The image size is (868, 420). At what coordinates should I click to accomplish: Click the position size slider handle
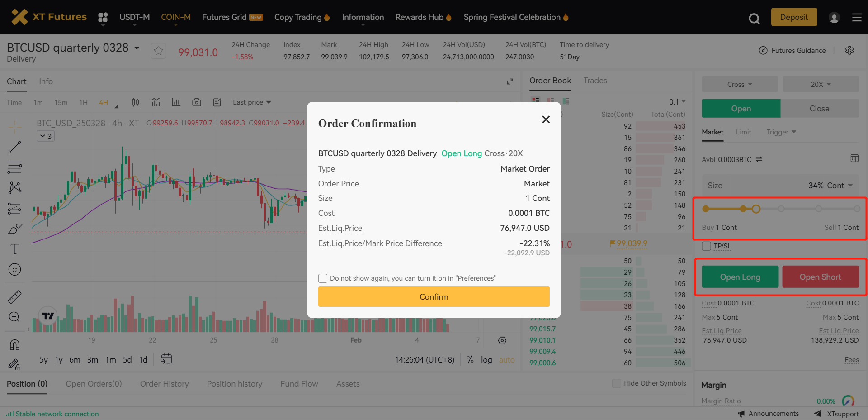(x=756, y=209)
